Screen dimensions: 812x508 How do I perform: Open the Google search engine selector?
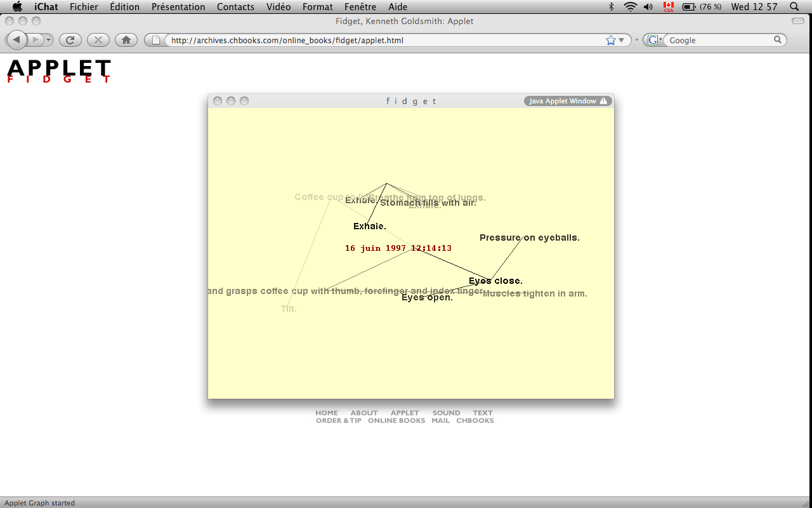[x=654, y=40]
